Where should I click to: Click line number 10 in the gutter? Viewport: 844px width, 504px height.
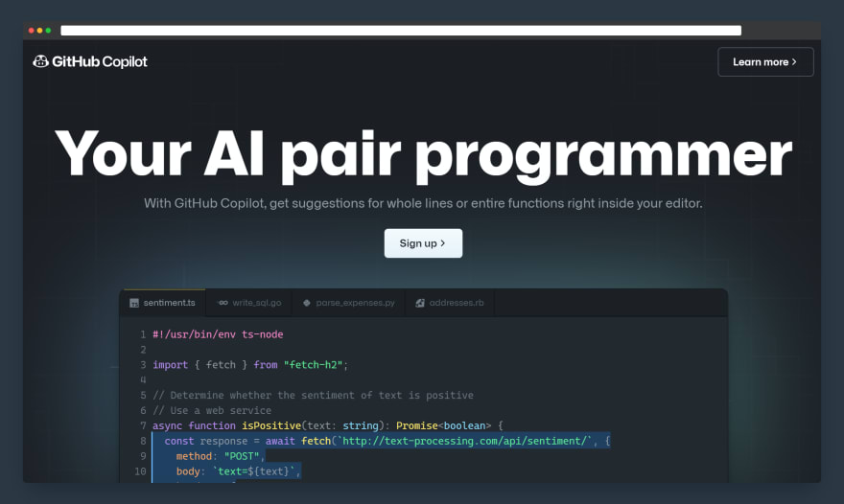140,471
